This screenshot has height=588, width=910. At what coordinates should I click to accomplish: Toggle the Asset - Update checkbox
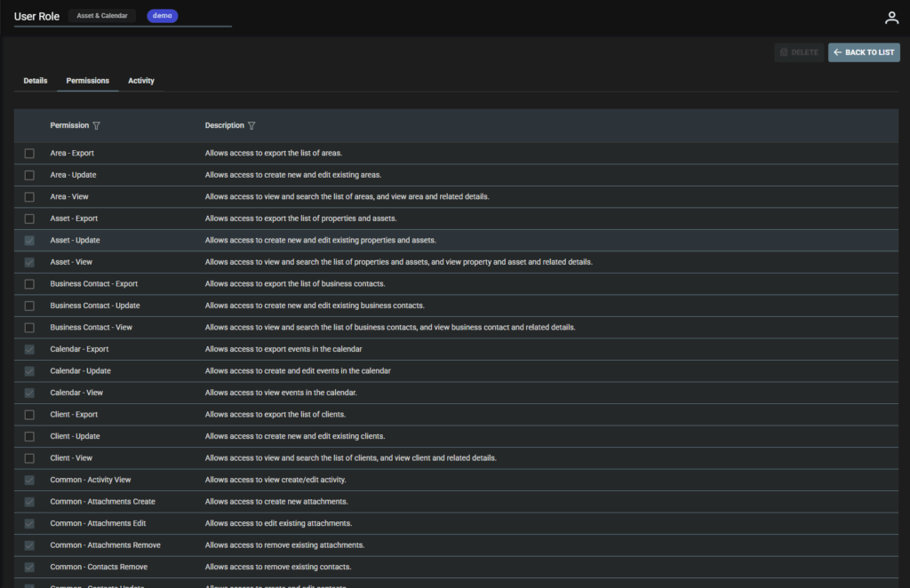29,241
